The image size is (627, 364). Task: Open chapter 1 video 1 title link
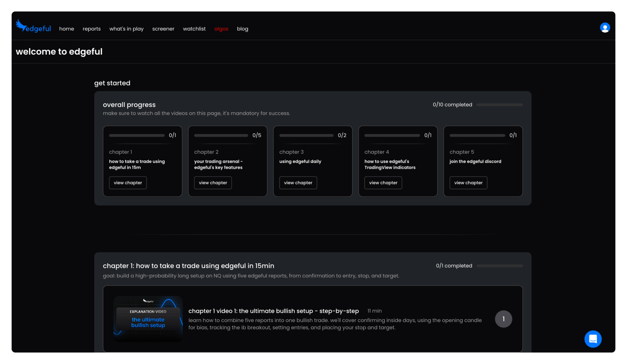(273, 311)
